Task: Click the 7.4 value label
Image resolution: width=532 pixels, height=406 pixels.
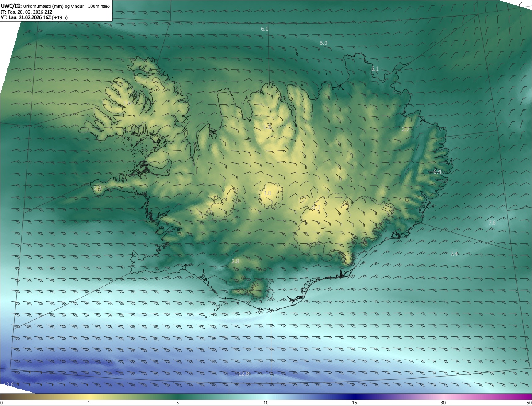Action: 454,254
